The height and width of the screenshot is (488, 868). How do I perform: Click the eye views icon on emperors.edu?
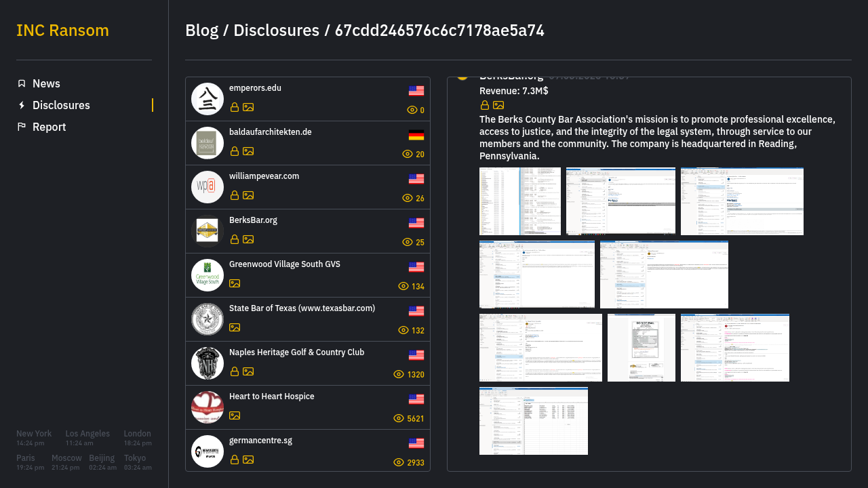point(412,110)
